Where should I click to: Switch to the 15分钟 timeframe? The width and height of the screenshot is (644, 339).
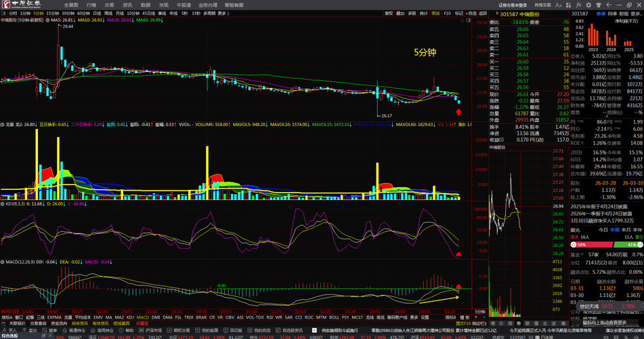[53, 13]
